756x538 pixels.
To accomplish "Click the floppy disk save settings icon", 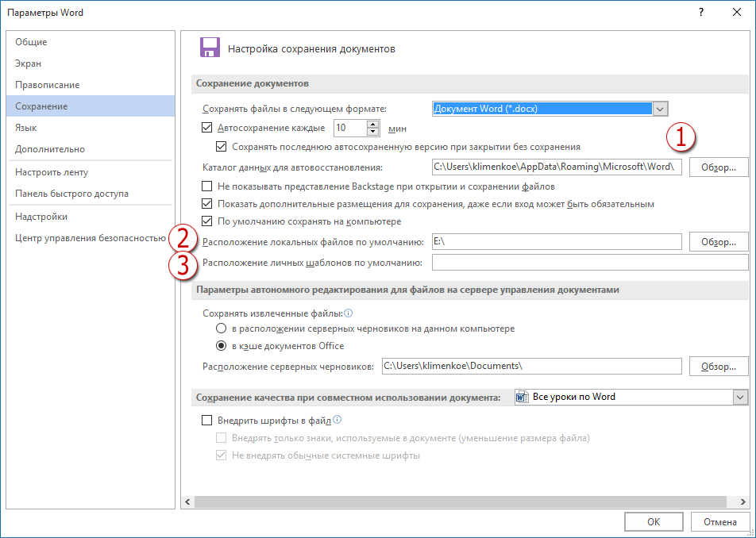I will click(210, 48).
